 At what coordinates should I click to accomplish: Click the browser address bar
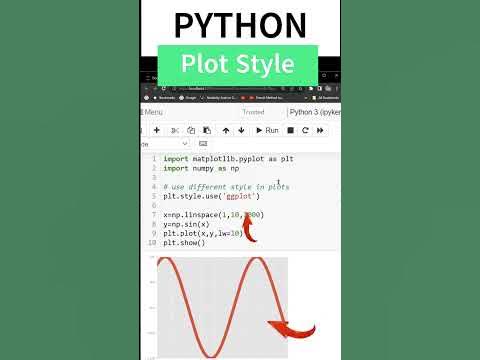224,89
